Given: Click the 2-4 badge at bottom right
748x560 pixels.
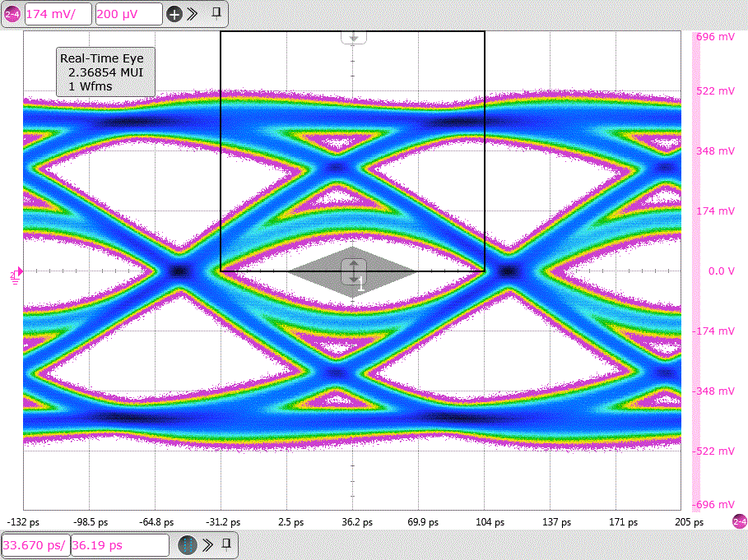Looking at the screenshot, I should point(739,522).
